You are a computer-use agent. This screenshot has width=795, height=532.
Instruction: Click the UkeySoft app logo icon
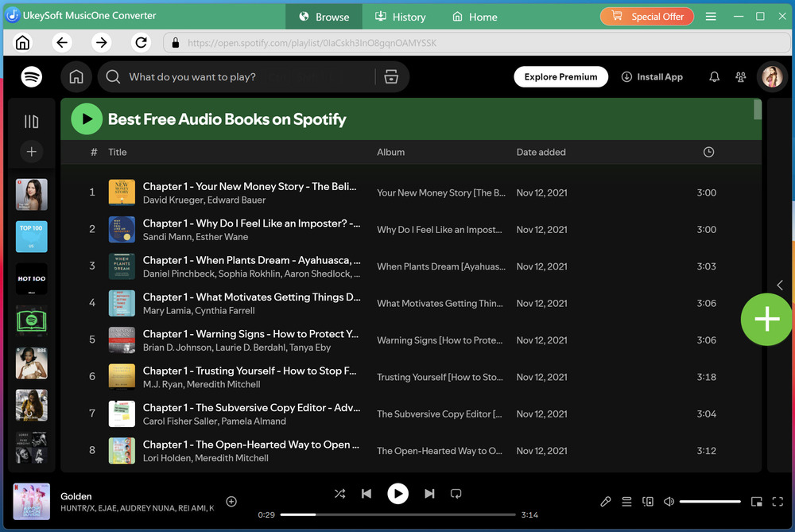(13, 15)
